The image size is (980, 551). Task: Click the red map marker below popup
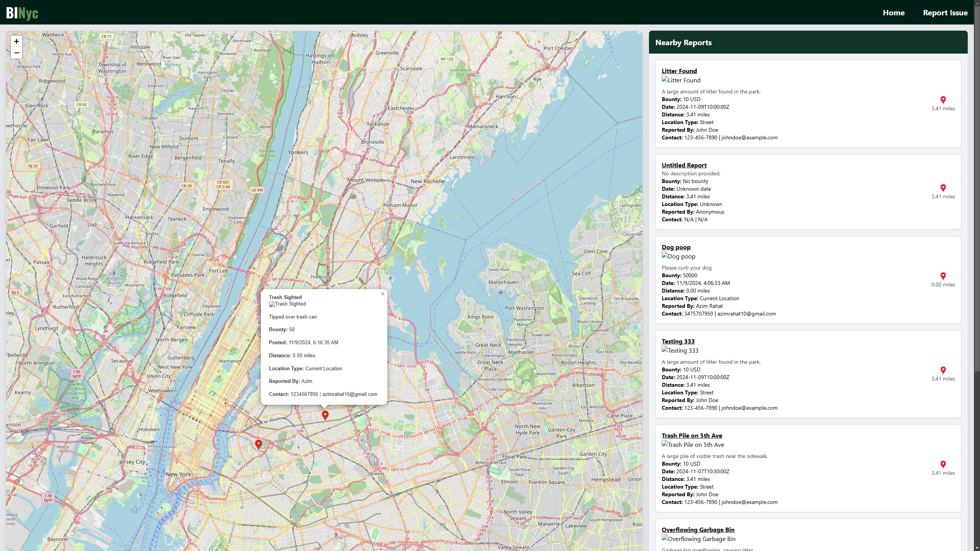[x=325, y=415]
